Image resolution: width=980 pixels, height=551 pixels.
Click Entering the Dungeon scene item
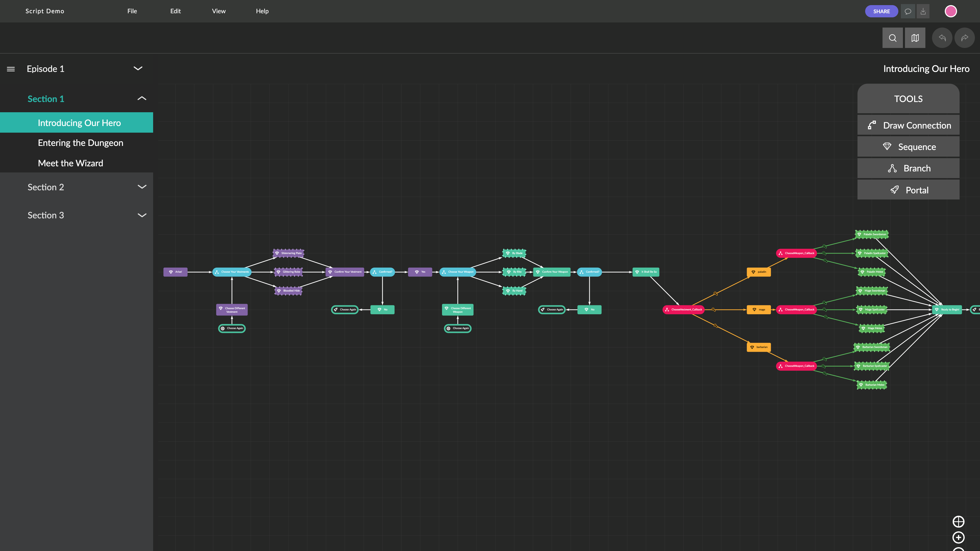click(x=80, y=143)
